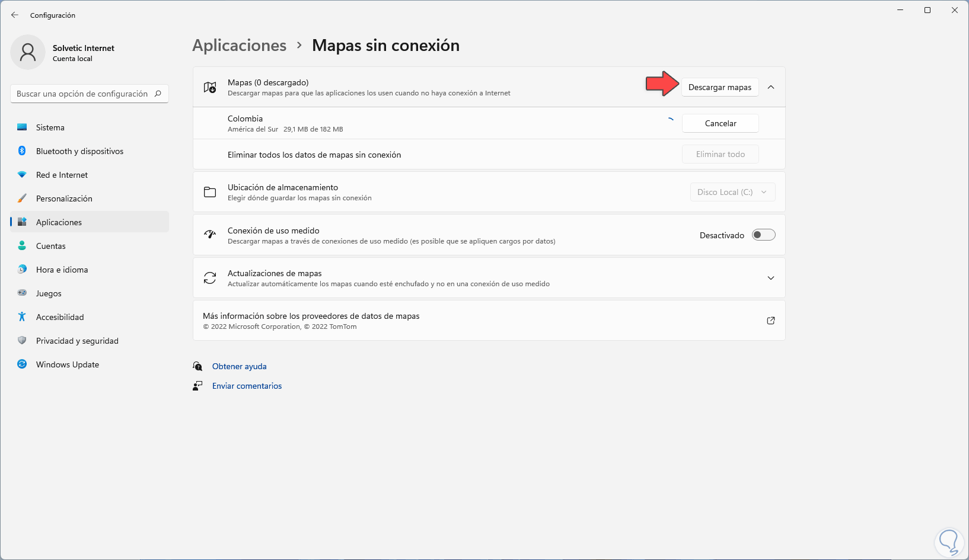The height and width of the screenshot is (560, 969).
Task: Click the user account avatar icon
Action: [28, 52]
